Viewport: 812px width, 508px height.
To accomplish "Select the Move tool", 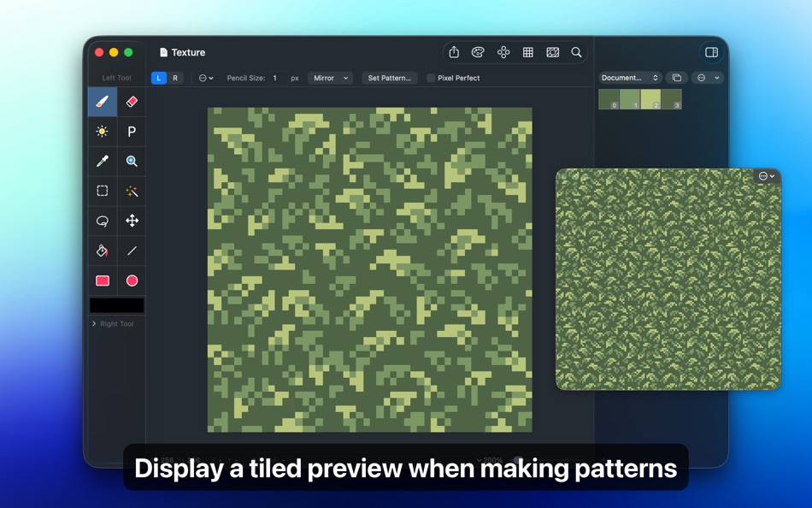I will point(131,221).
